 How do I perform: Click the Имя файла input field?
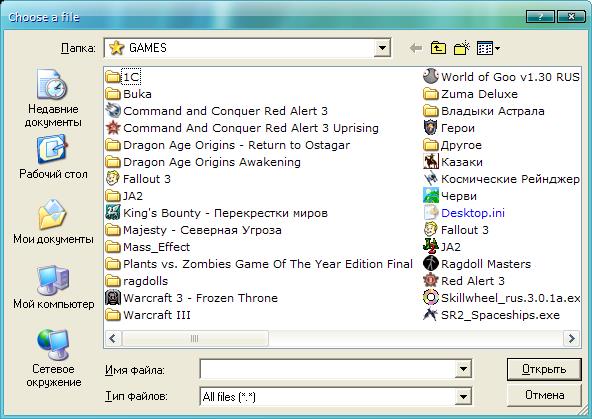(328, 369)
